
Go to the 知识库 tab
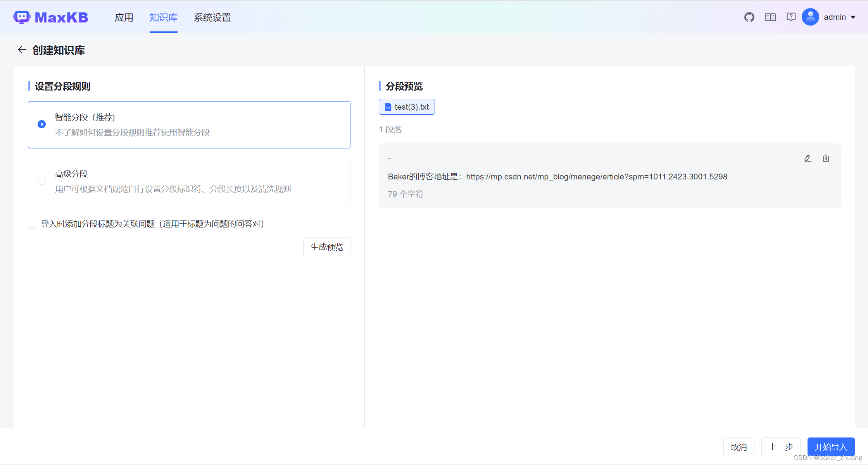tap(163, 17)
